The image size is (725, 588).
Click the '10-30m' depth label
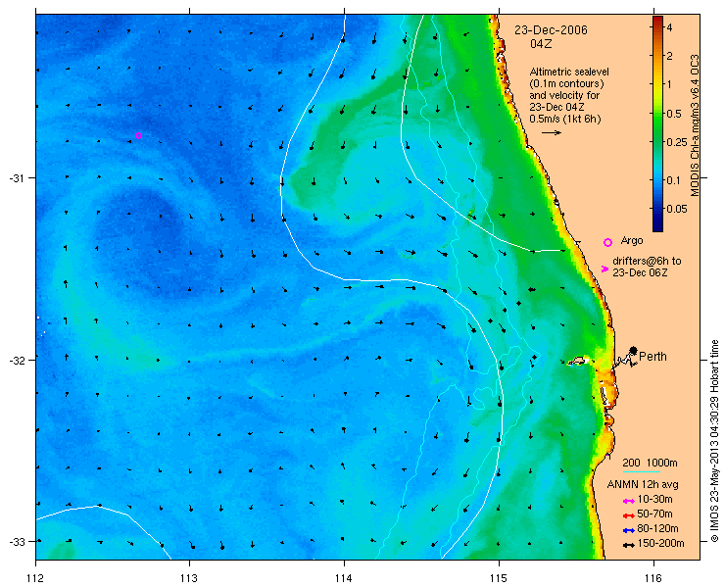tap(654, 500)
